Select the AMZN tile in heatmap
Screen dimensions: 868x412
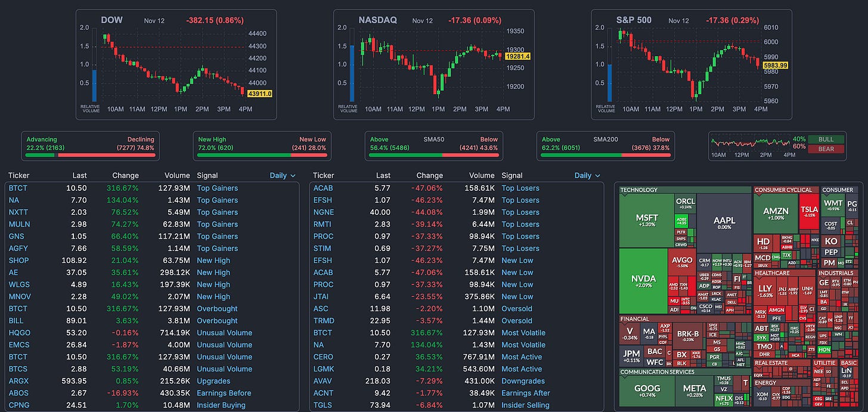click(776, 213)
